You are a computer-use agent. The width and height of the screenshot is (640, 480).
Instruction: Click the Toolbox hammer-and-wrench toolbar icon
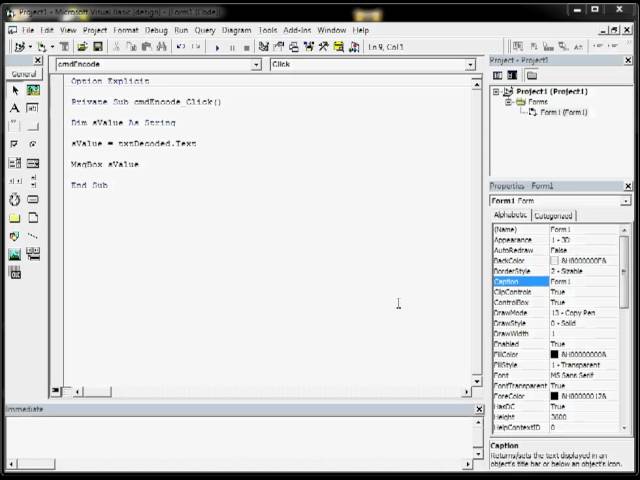click(x=324, y=47)
